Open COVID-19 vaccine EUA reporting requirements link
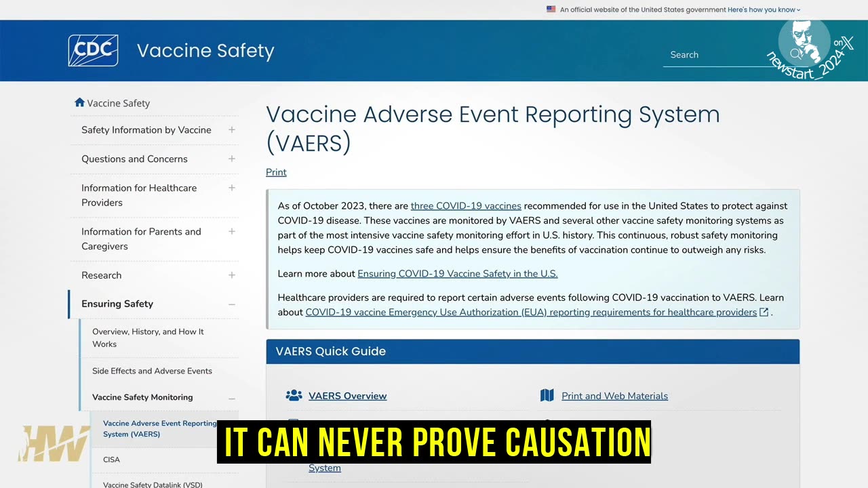This screenshot has width=868, height=488. (531, 312)
